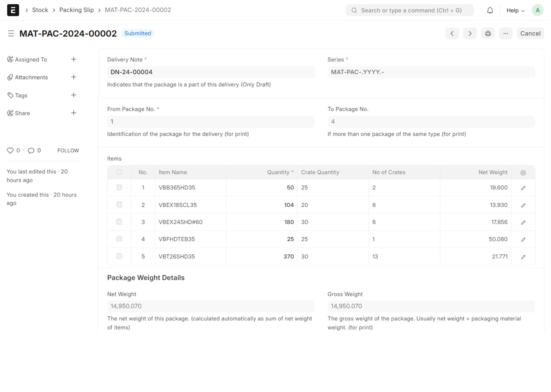The image size is (551, 392).
Task: Focus the search command bar
Action: 409,10
